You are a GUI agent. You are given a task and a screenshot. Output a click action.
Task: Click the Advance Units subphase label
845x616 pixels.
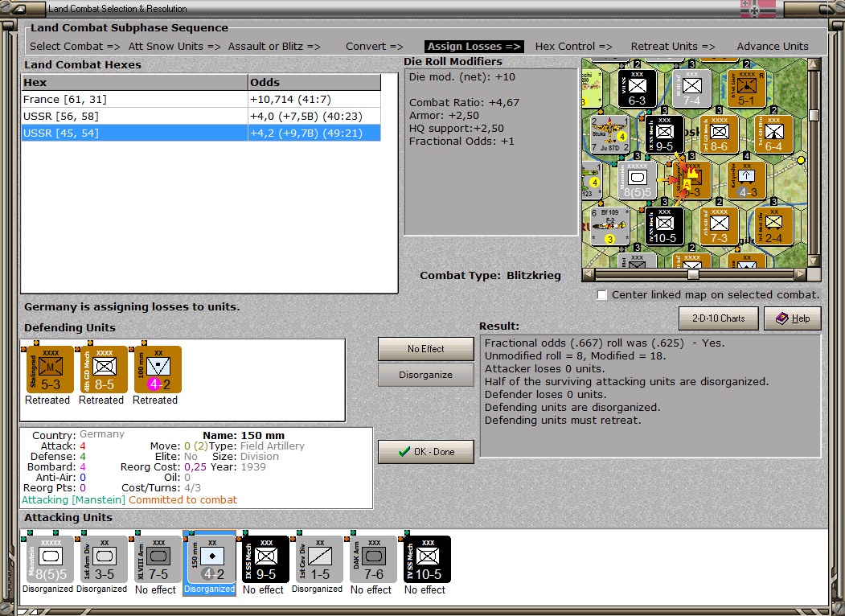pyautogui.click(x=773, y=47)
